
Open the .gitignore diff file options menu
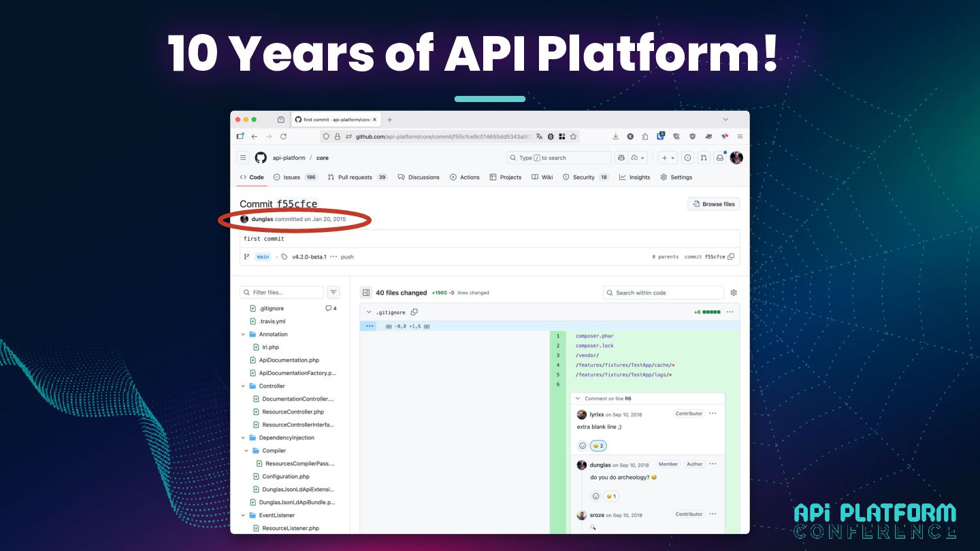coord(730,312)
